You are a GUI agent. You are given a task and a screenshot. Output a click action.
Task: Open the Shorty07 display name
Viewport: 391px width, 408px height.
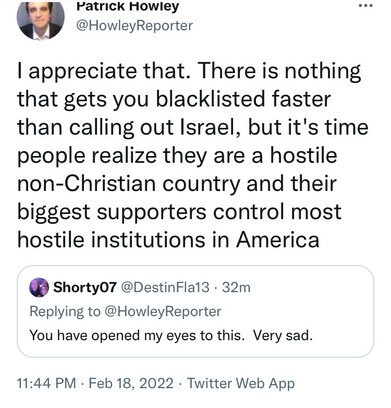[x=85, y=287]
